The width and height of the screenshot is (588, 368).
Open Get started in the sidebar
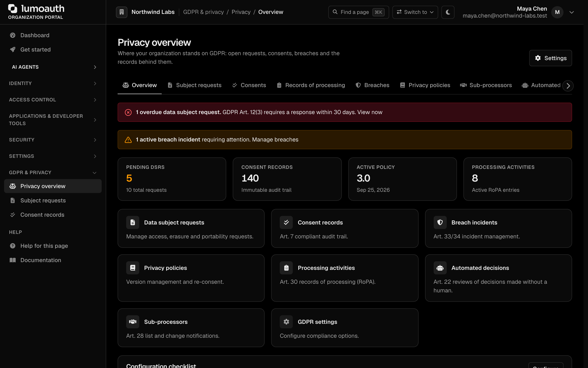[53, 50]
